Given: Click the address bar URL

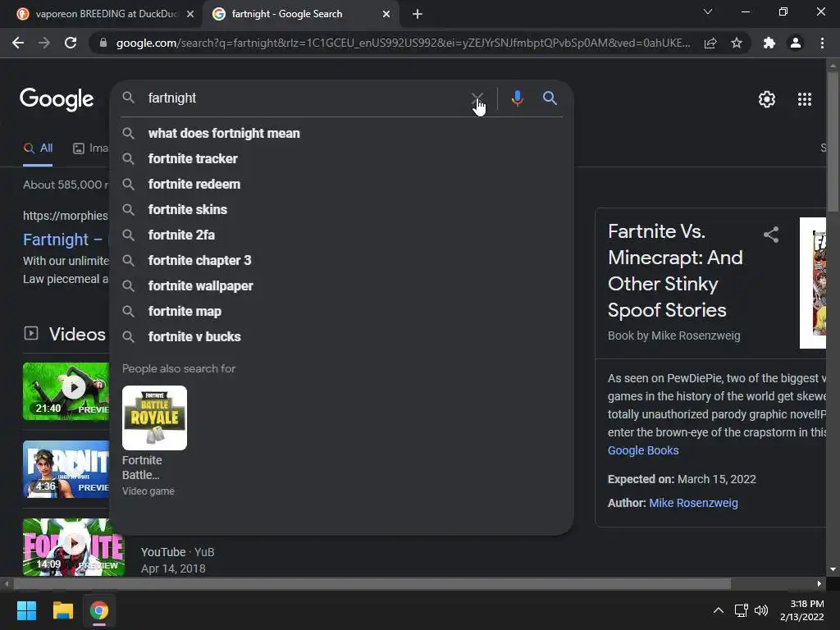Looking at the screenshot, I should click(403, 43).
